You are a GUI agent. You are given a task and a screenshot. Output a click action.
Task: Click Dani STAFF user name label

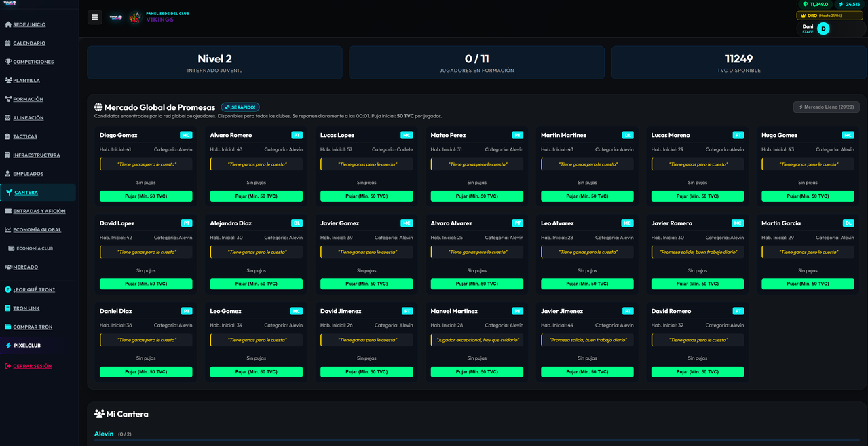[808, 29]
